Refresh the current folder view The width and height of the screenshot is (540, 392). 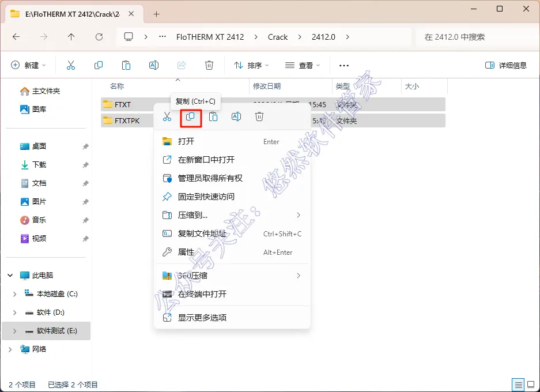coord(99,37)
